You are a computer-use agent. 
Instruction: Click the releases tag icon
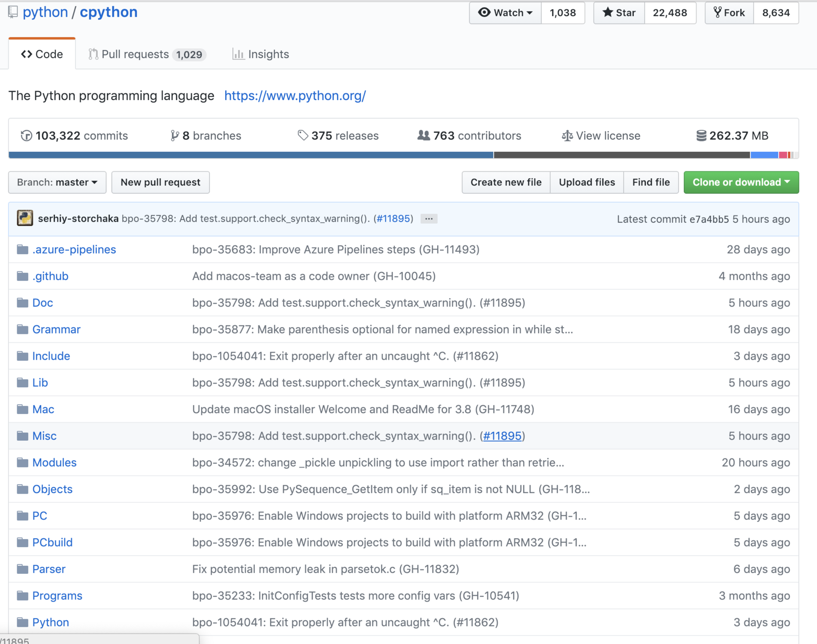tap(303, 136)
